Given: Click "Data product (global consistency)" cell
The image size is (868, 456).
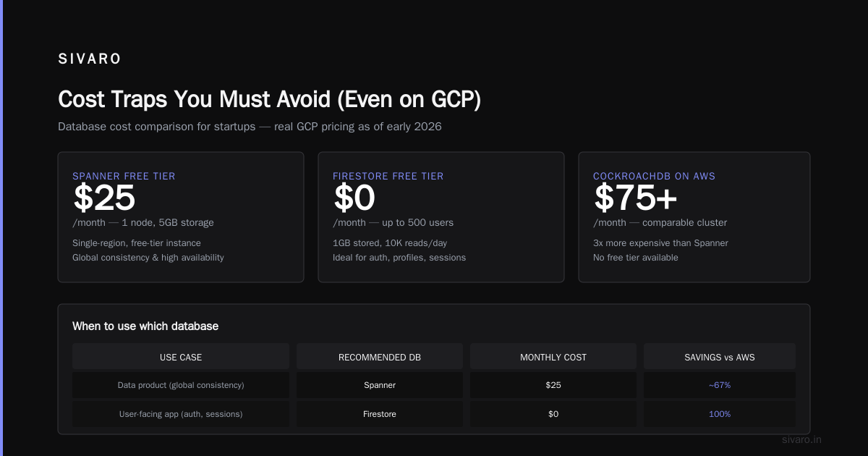Looking at the screenshot, I should click(x=181, y=385).
